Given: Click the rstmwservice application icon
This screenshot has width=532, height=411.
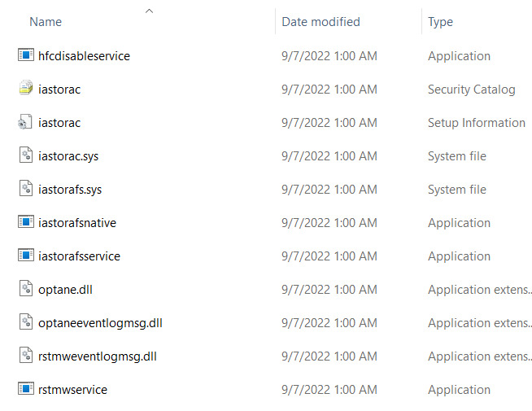Looking at the screenshot, I should pos(25,389).
